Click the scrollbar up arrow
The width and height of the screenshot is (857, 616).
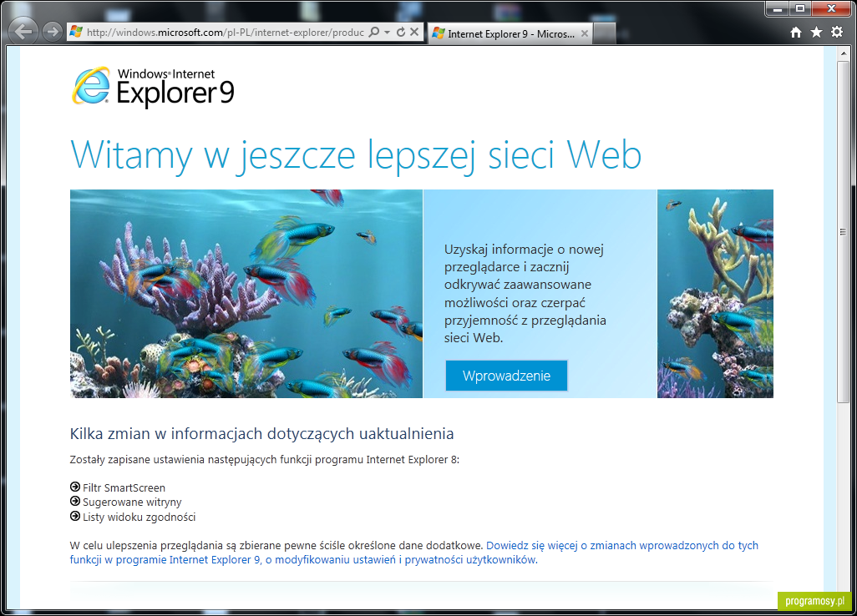(843, 53)
